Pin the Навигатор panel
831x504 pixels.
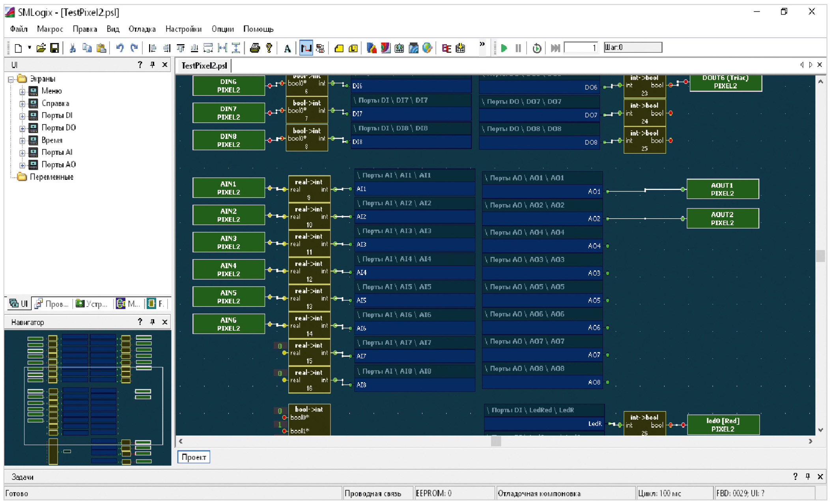coord(152,322)
